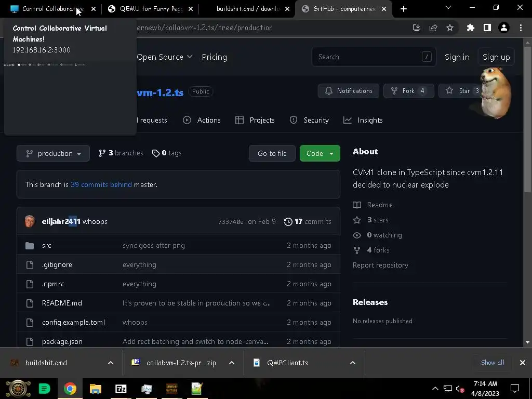Open the Pricing page link
The image size is (532, 399).
point(215,57)
